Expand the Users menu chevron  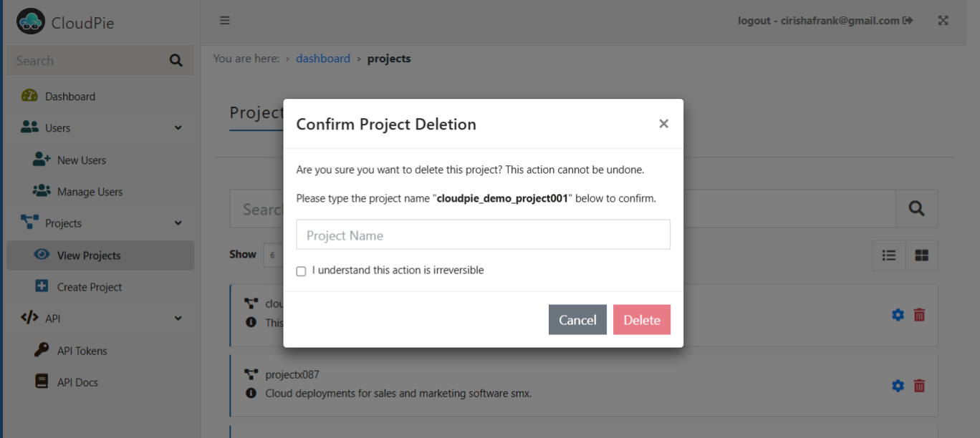click(x=178, y=128)
